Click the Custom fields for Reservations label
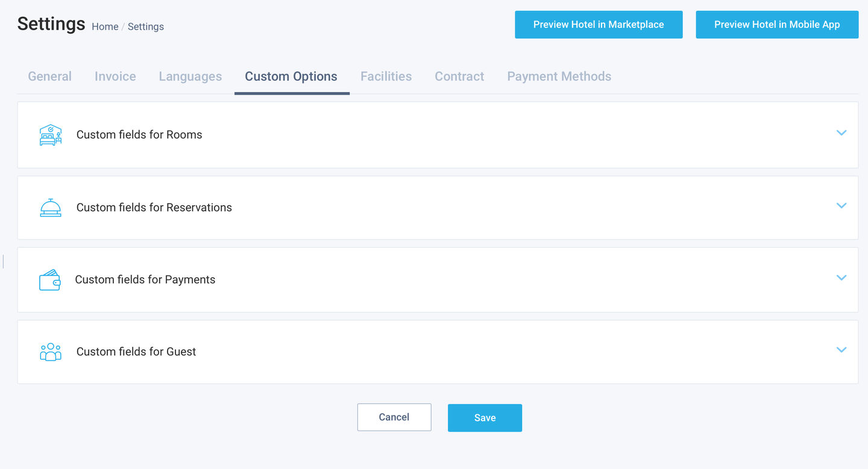The image size is (868, 469). [154, 207]
